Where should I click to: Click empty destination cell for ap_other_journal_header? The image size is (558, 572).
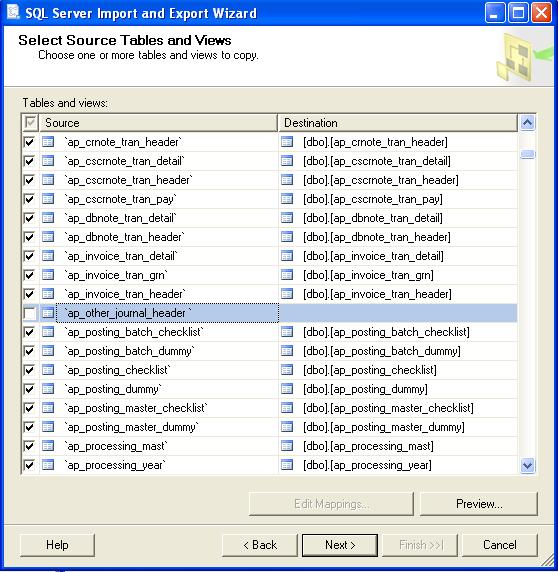398,313
